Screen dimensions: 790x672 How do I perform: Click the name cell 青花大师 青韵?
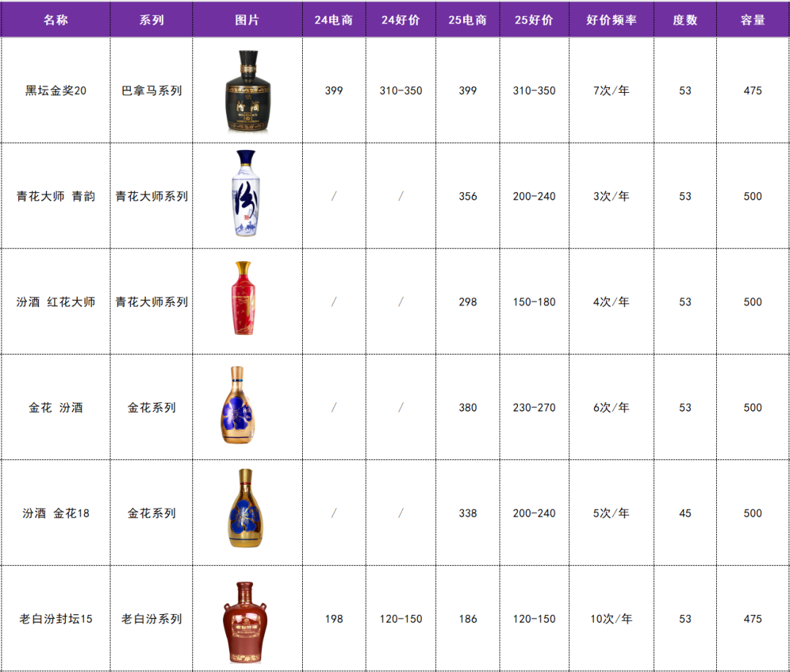(x=56, y=197)
